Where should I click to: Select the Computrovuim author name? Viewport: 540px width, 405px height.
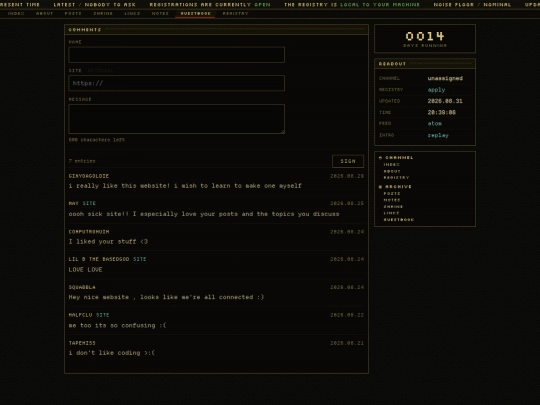(89, 232)
